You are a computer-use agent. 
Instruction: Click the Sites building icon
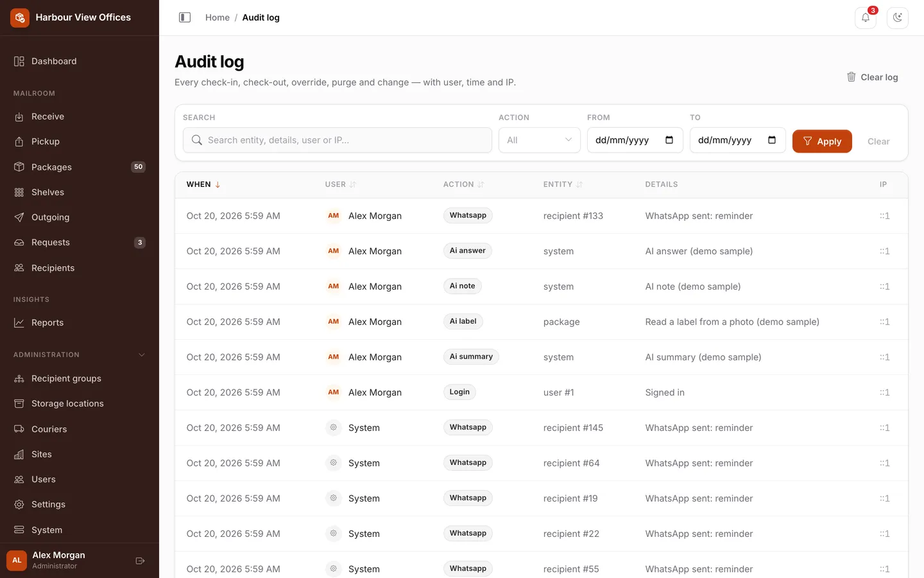click(x=19, y=454)
